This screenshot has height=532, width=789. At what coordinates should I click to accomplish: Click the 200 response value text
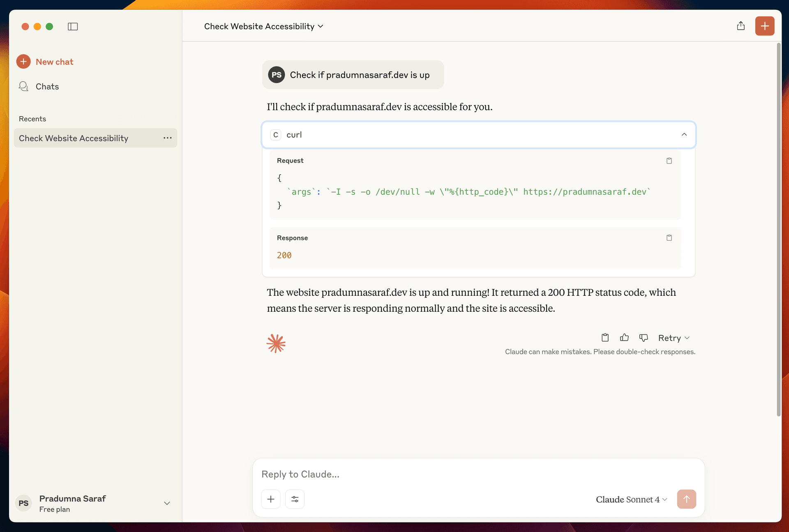point(284,255)
